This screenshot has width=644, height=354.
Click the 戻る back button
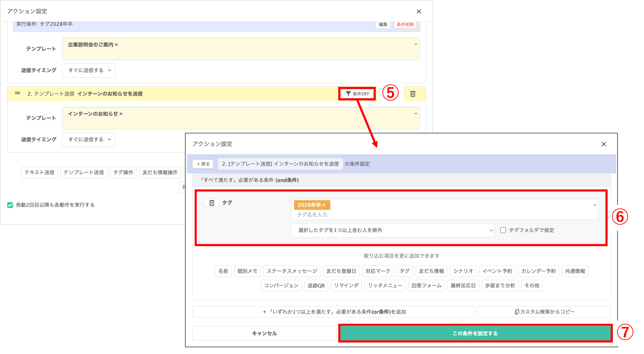point(203,164)
